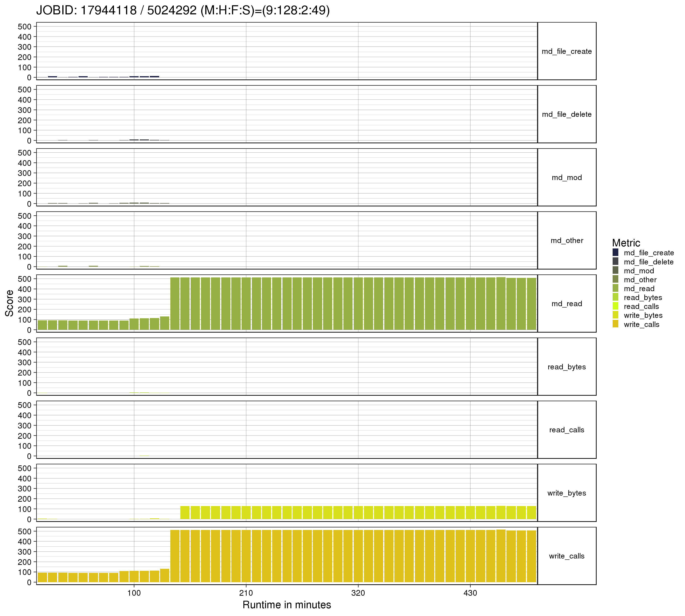Click the read_bytes legend color swatch
685x616 pixels.
(x=616, y=297)
